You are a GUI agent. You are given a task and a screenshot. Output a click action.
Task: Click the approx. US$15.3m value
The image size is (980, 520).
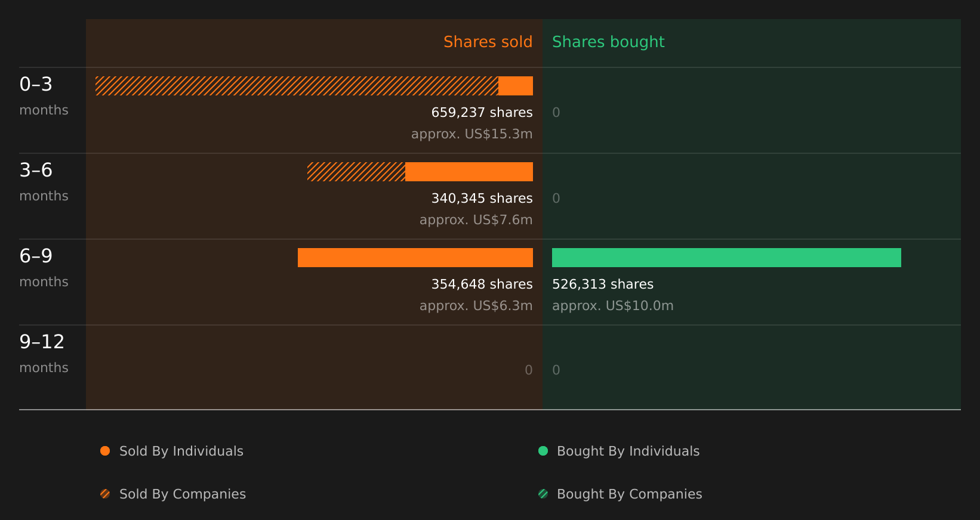[471, 134]
